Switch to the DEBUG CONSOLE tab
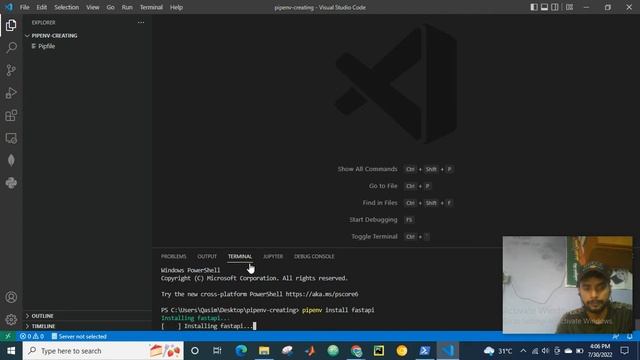The image size is (640, 360). tap(314, 256)
